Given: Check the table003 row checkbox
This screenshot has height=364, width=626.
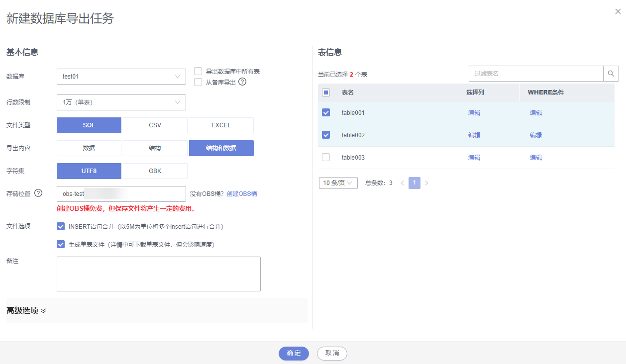Looking at the screenshot, I should [x=326, y=158].
